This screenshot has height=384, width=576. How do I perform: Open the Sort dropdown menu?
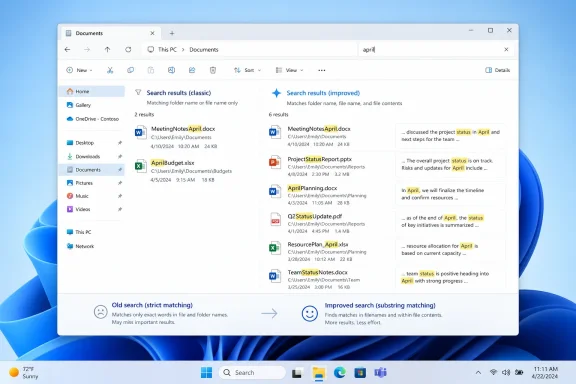248,70
